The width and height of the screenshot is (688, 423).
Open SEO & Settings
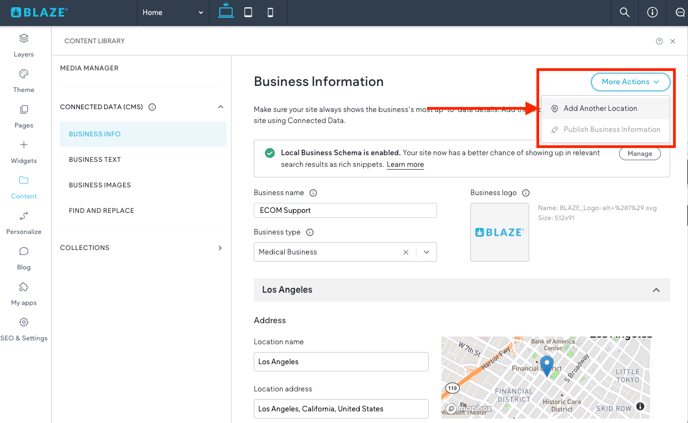(x=24, y=329)
